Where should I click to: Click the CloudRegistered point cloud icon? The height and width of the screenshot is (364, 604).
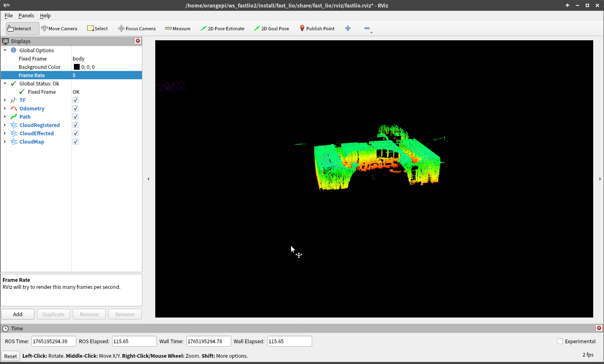click(x=14, y=125)
